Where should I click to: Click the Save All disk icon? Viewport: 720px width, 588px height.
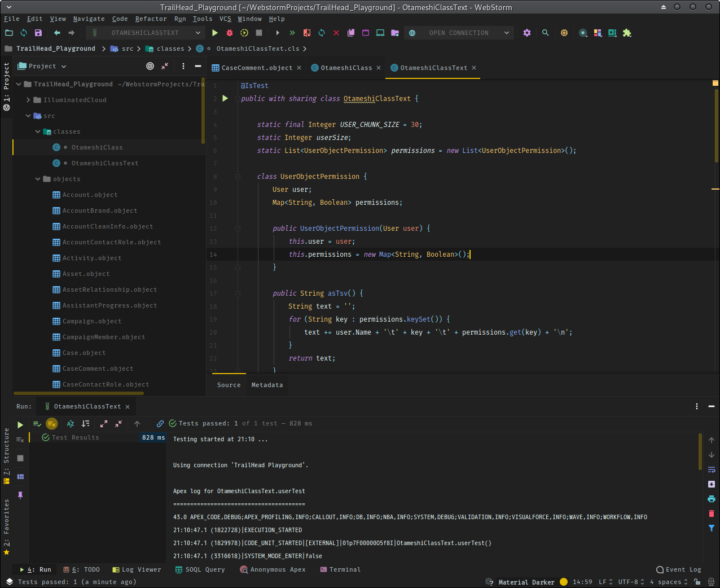click(38, 33)
